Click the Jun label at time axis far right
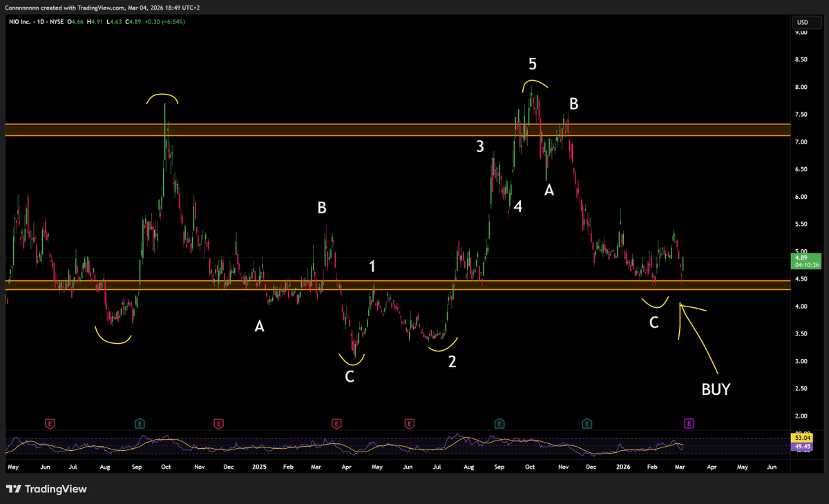The width and height of the screenshot is (829, 504). point(771,467)
